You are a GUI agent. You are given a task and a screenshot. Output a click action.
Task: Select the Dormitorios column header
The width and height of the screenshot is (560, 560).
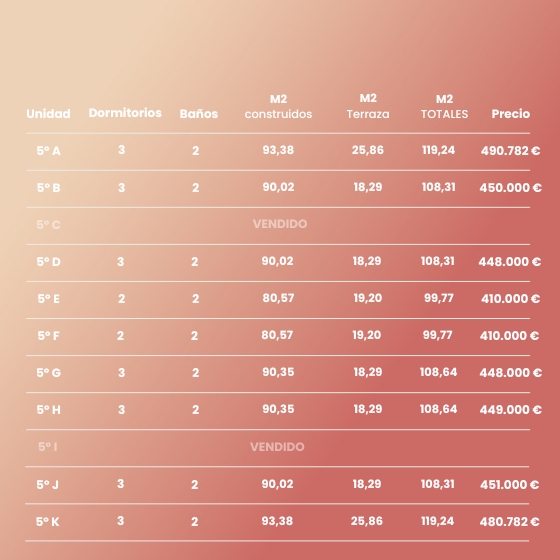pos(125,113)
